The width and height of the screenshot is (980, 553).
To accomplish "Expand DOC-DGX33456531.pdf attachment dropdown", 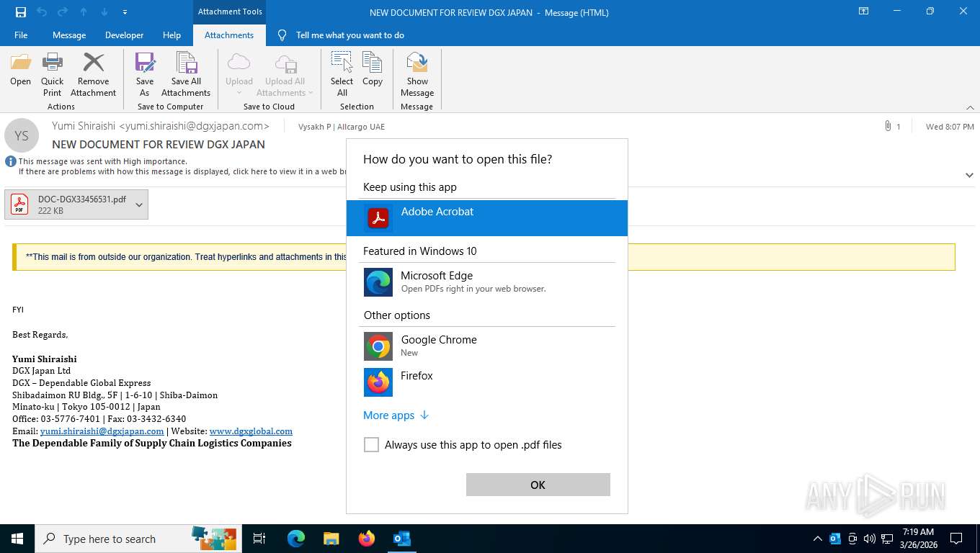I will point(139,204).
